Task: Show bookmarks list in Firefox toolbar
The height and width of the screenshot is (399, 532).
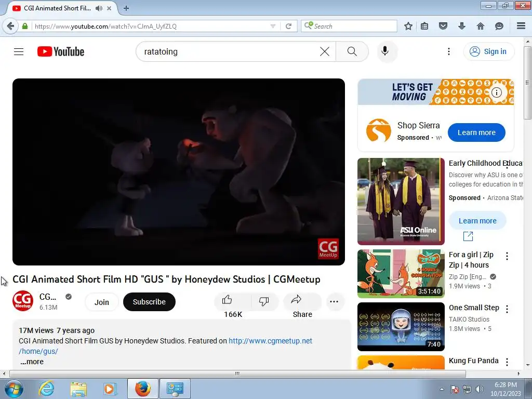Action: click(424, 26)
